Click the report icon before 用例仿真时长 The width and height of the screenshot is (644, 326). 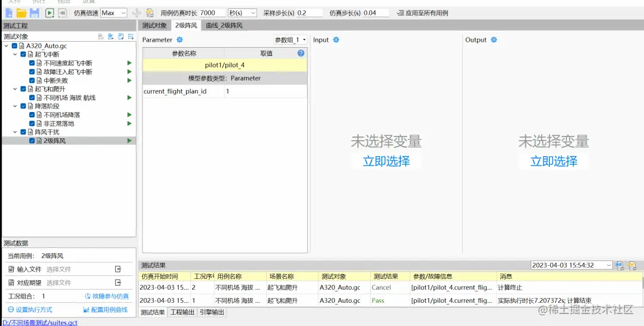point(150,13)
